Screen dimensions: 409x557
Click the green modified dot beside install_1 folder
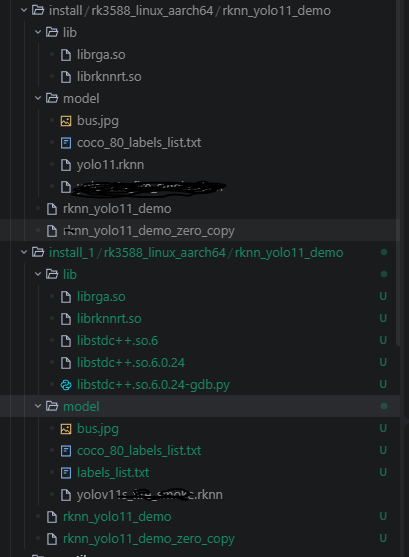click(384, 252)
